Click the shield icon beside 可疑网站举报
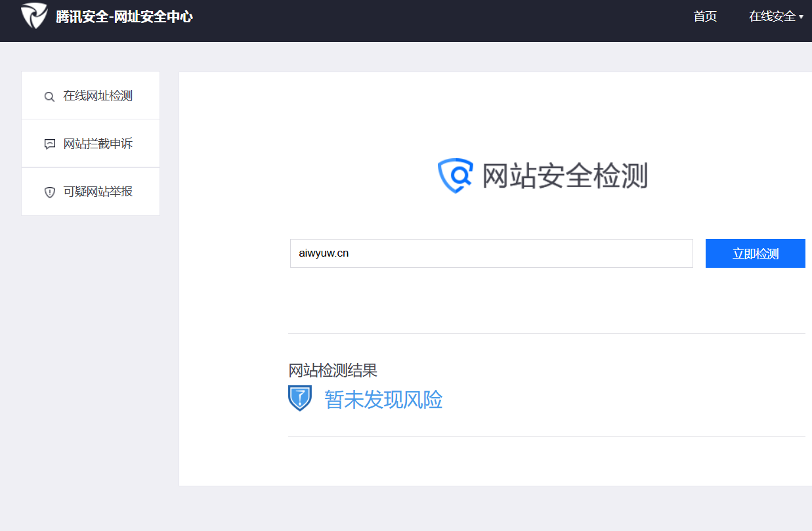The height and width of the screenshot is (531, 812). click(x=49, y=192)
